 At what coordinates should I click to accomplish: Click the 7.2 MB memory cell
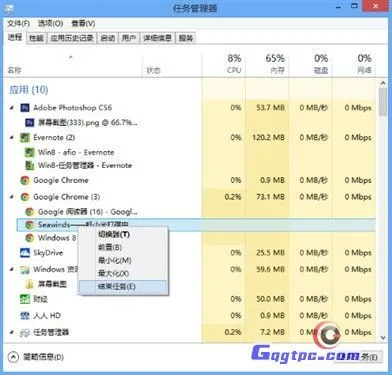coord(273,332)
